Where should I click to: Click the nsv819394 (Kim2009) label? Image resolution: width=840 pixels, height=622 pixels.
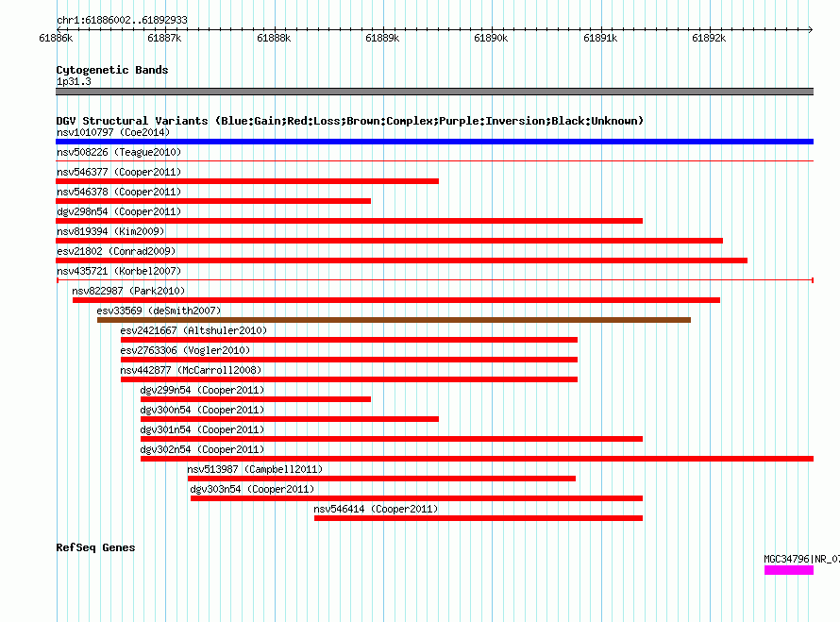click(110, 231)
